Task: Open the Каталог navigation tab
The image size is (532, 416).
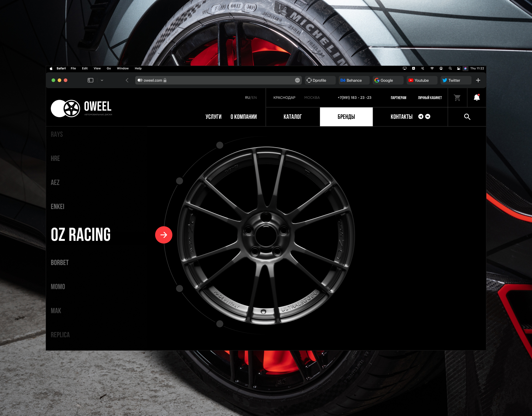Action: 292,117
